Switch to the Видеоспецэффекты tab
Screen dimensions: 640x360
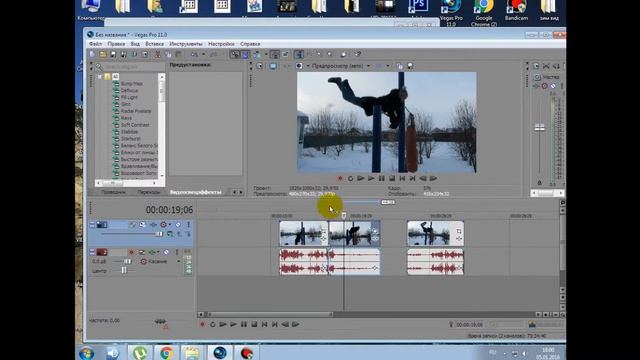[195, 192]
